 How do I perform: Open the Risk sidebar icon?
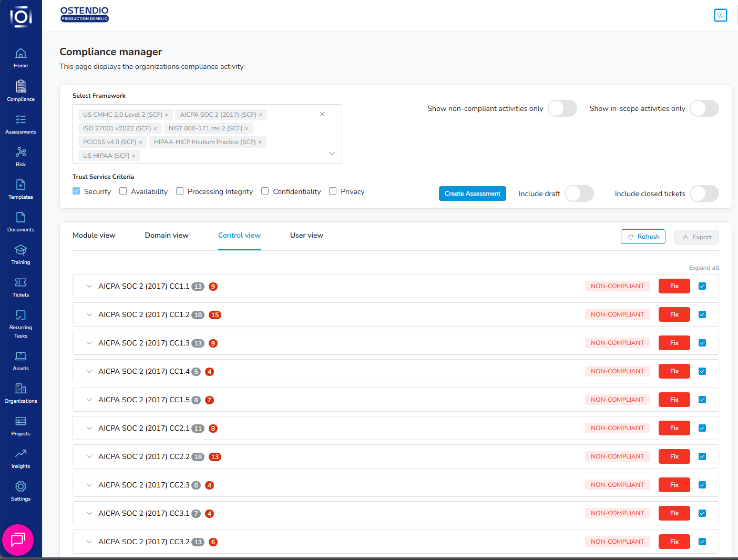click(x=20, y=152)
